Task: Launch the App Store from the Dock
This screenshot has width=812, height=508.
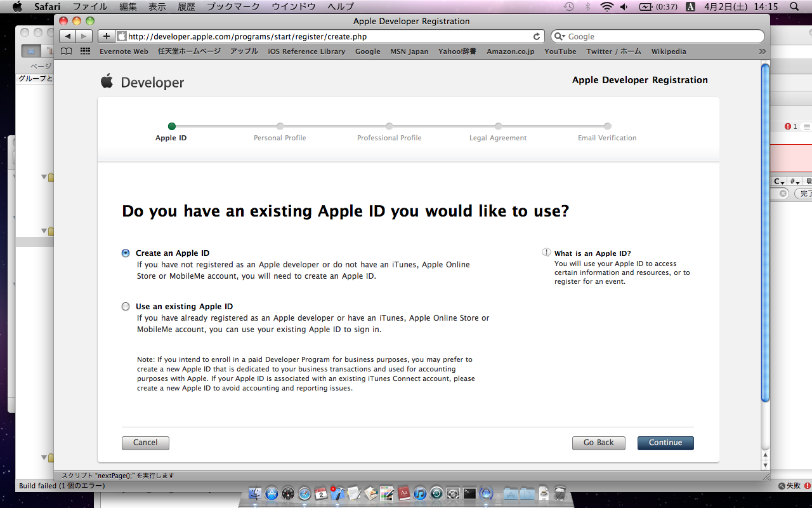Action: click(x=272, y=493)
